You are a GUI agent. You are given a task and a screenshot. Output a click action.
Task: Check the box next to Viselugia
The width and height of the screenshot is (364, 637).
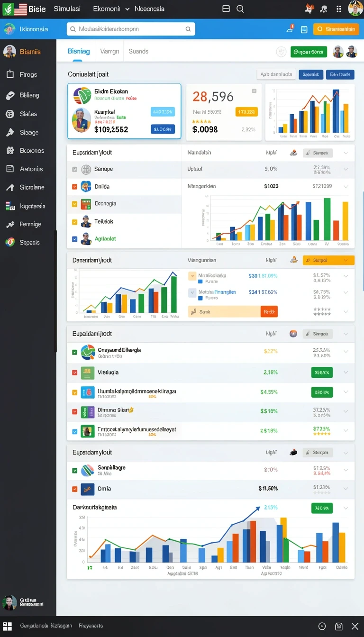coord(74,373)
